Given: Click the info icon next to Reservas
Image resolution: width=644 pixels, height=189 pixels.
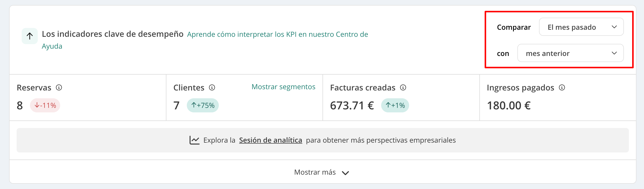Looking at the screenshot, I should pos(59,87).
